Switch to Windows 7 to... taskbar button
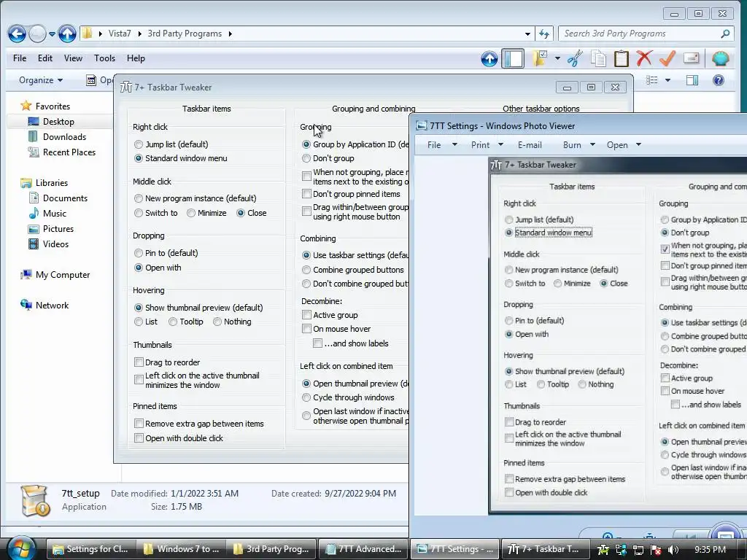 click(x=182, y=549)
